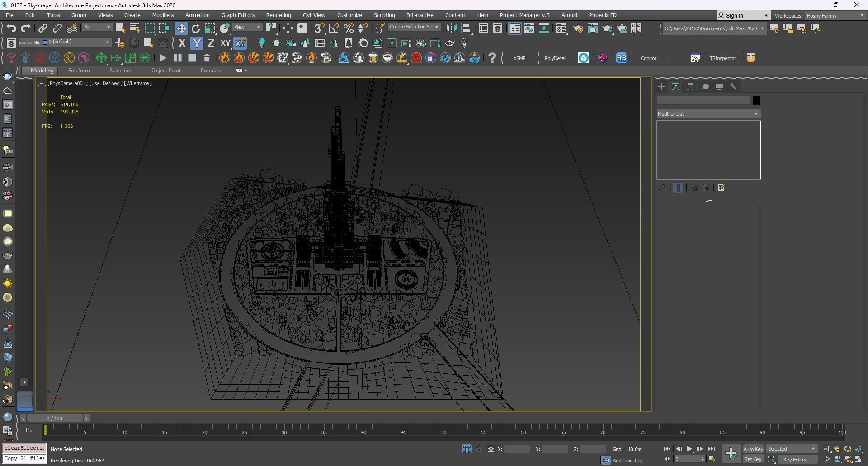Switch to the Freeform ribbon tab

(x=79, y=70)
